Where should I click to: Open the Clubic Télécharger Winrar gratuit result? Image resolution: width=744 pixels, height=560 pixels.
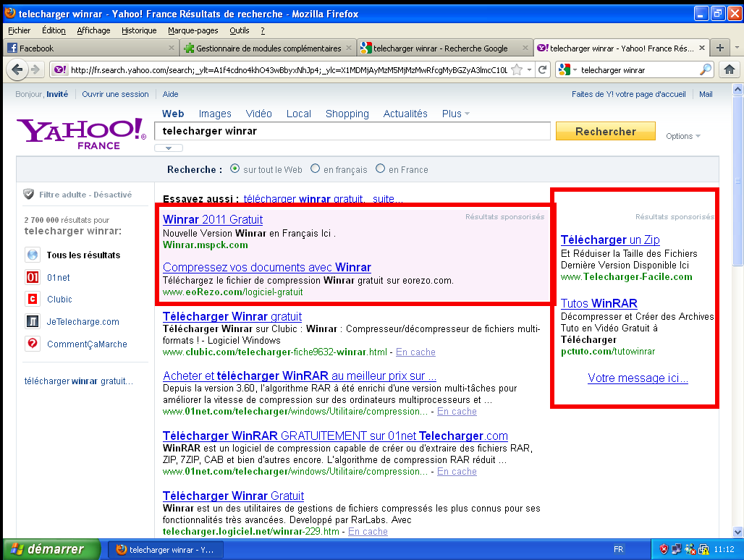(232, 316)
